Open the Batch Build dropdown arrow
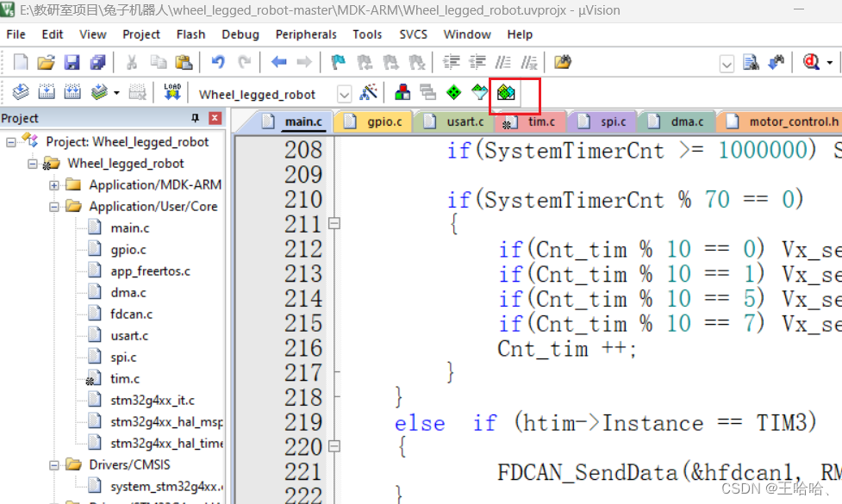The width and height of the screenshot is (842, 504). pos(116,93)
